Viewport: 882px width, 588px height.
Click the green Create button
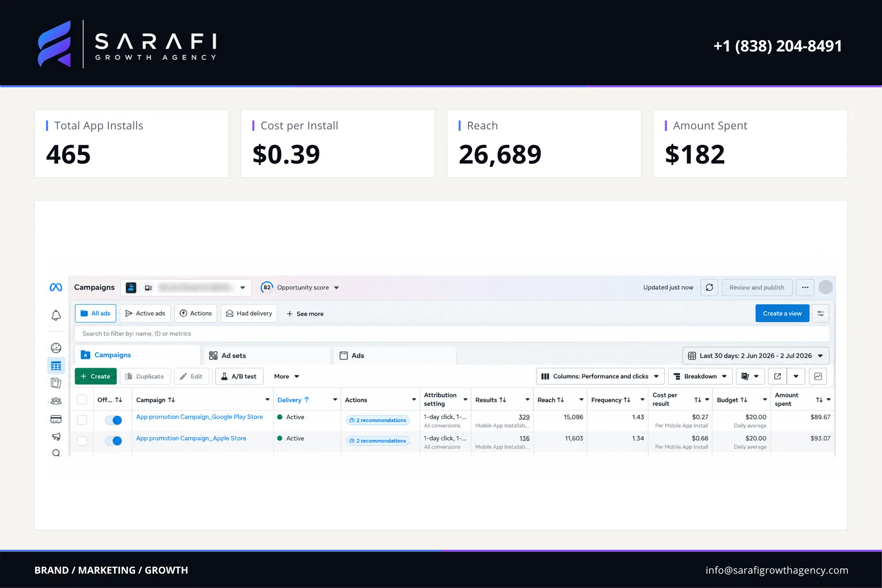click(96, 376)
